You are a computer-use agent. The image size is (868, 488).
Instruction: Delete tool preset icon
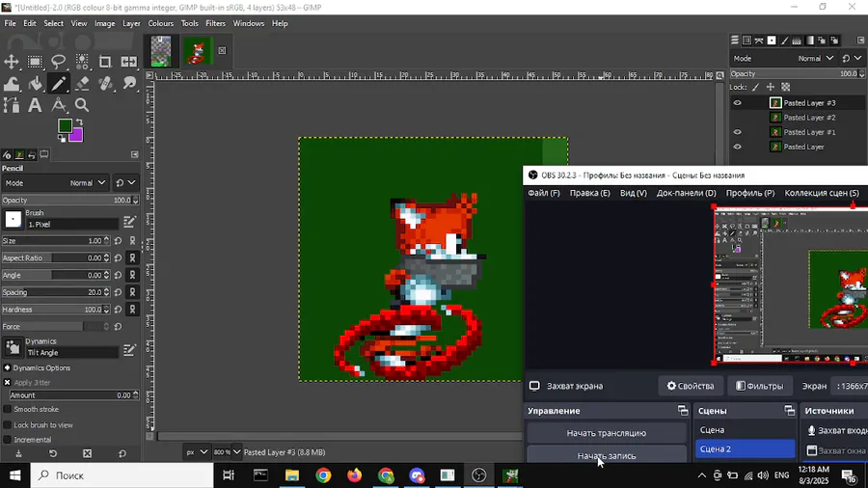tap(87, 453)
